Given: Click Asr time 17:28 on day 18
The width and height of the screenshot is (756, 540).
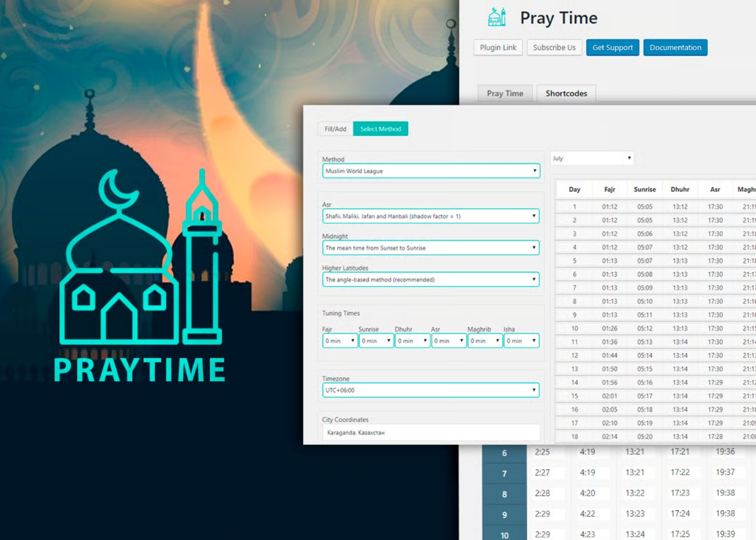Looking at the screenshot, I should pos(715,436).
